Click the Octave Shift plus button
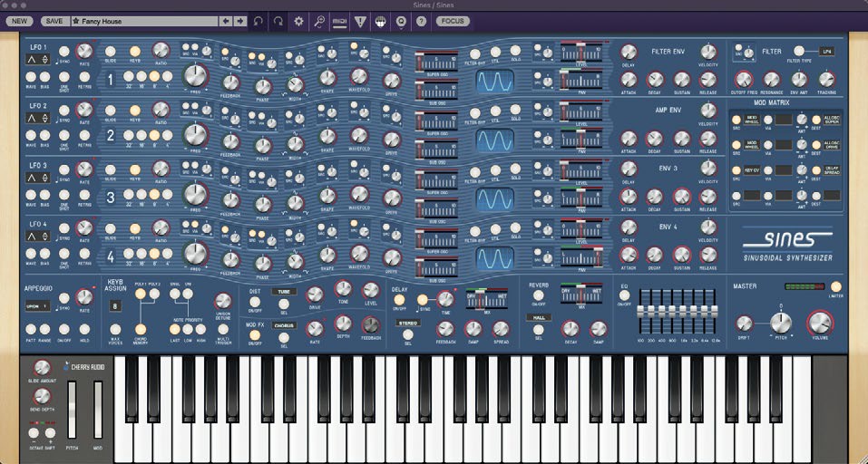The height and width of the screenshot is (464, 868). pos(51,433)
